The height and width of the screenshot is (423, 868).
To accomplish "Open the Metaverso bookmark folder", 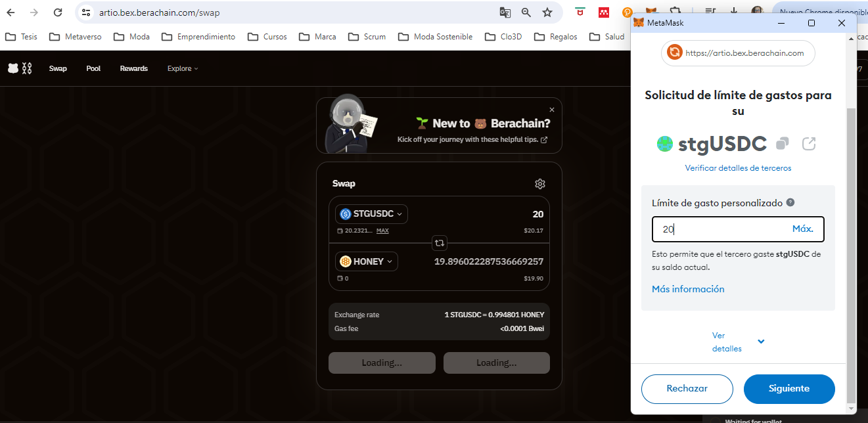I will coord(76,37).
